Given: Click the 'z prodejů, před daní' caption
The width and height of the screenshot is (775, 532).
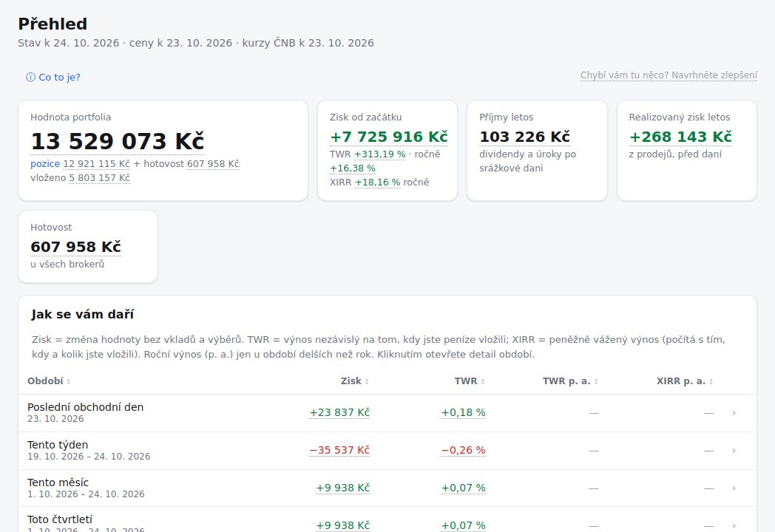Looking at the screenshot, I should click(675, 154).
